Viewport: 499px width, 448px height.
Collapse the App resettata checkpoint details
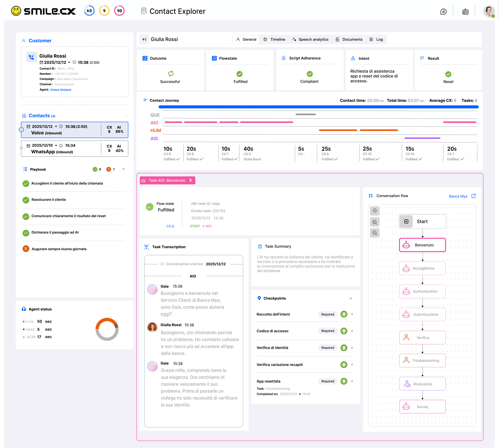(x=352, y=381)
